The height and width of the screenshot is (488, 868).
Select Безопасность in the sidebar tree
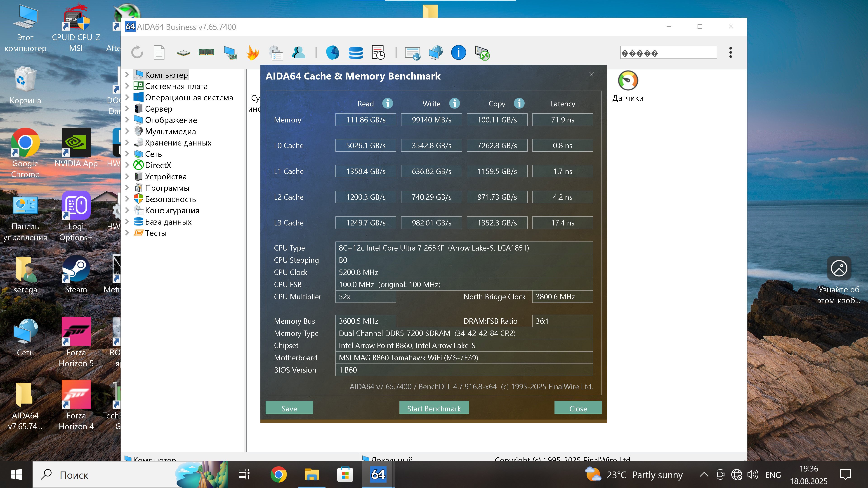pos(170,199)
